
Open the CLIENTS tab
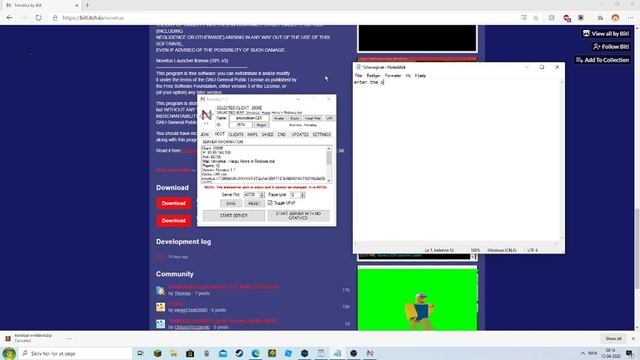236,134
